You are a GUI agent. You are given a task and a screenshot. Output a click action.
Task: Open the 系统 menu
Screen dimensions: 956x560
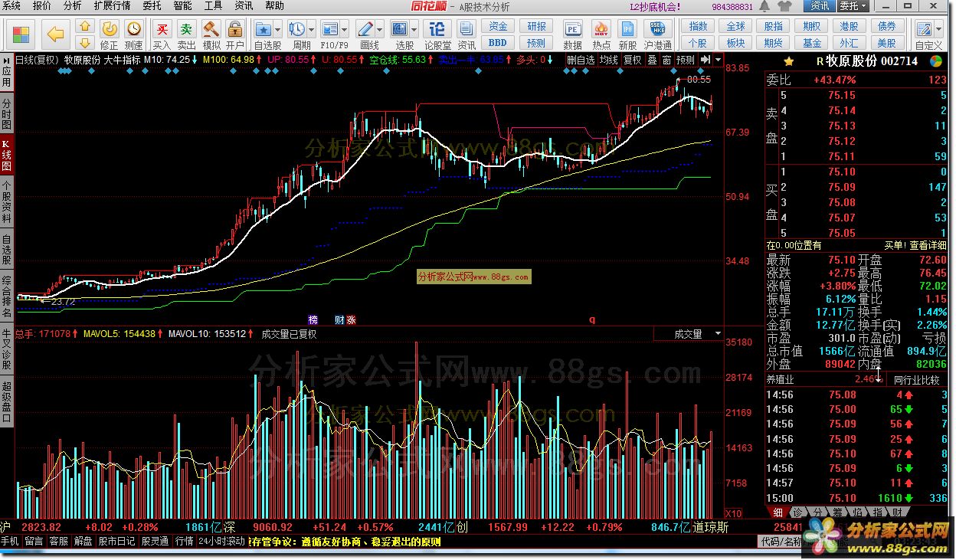11,5
